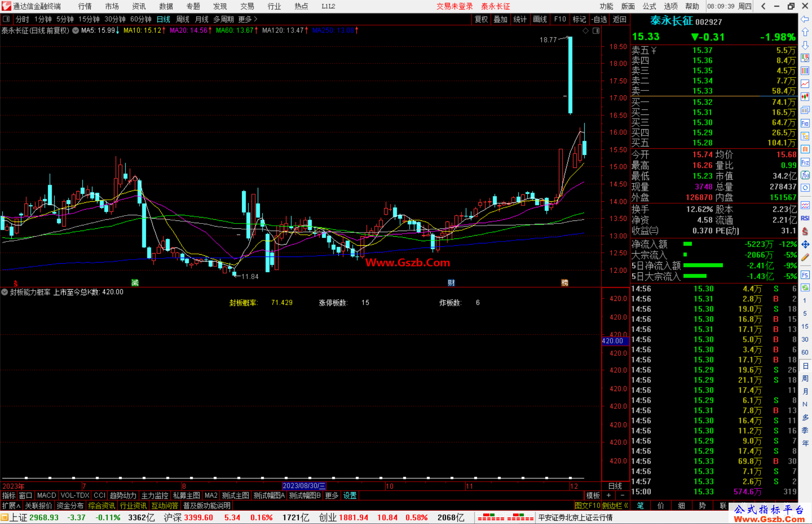
Task: Select the pencil drawing tool icon
Action: pyautogui.click(x=805, y=258)
